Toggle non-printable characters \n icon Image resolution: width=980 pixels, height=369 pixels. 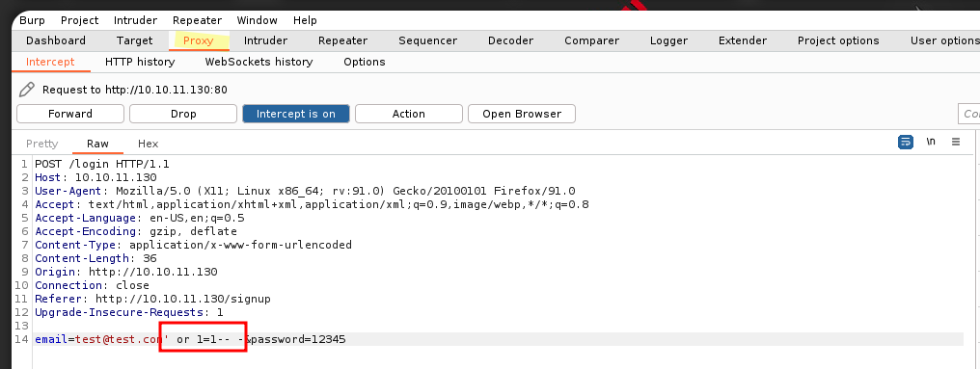pyautogui.click(x=931, y=142)
